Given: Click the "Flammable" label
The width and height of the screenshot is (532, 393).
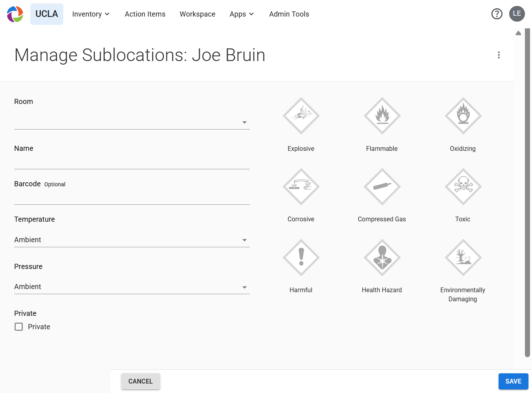Looking at the screenshot, I should (382, 148).
